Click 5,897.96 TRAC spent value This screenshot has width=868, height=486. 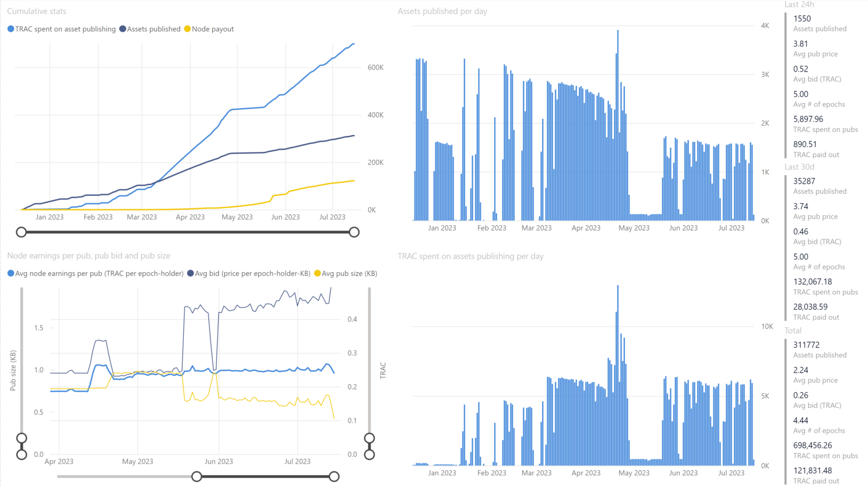coord(808,119)
